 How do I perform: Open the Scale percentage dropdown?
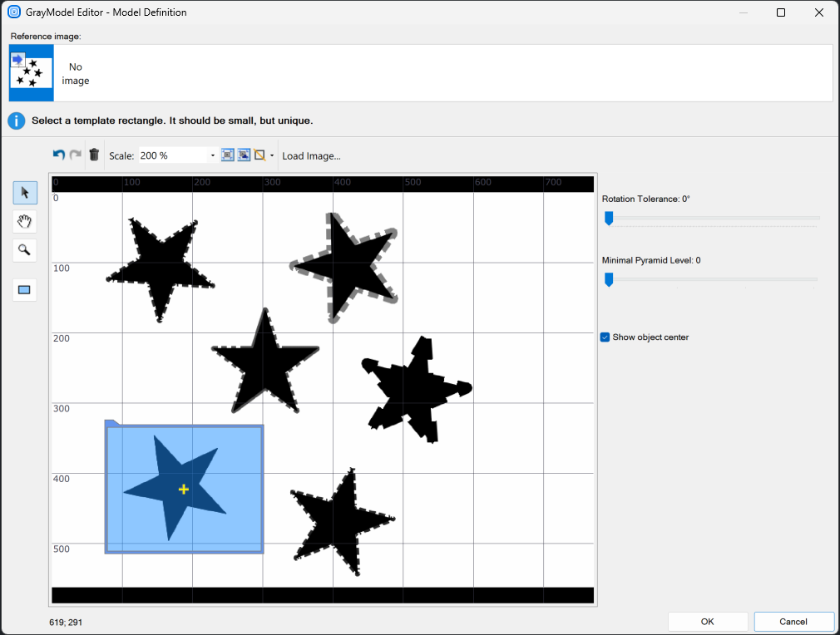[212, 155]
